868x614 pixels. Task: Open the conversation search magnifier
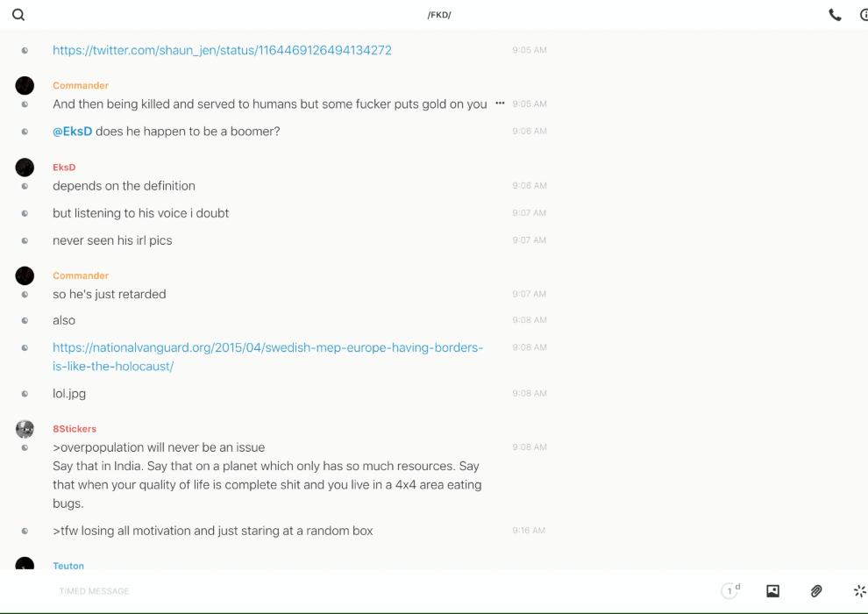point(18,15)
